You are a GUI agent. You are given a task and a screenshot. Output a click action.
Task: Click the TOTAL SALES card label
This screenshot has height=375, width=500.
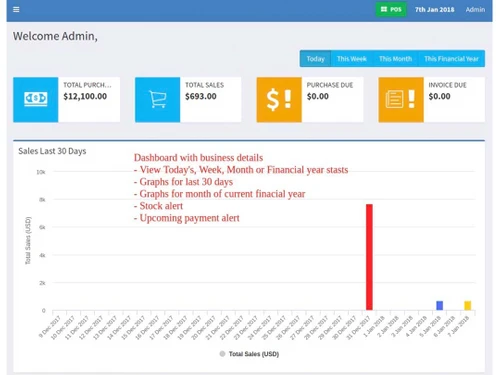tap(204, 85)
